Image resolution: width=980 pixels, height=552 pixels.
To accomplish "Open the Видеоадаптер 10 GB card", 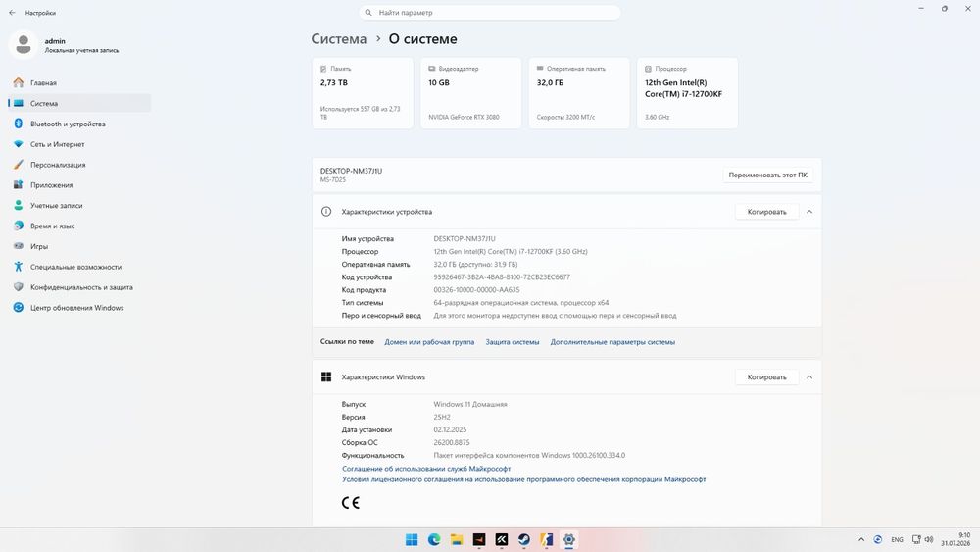I will pyautogui.click(x=470, y=93).
